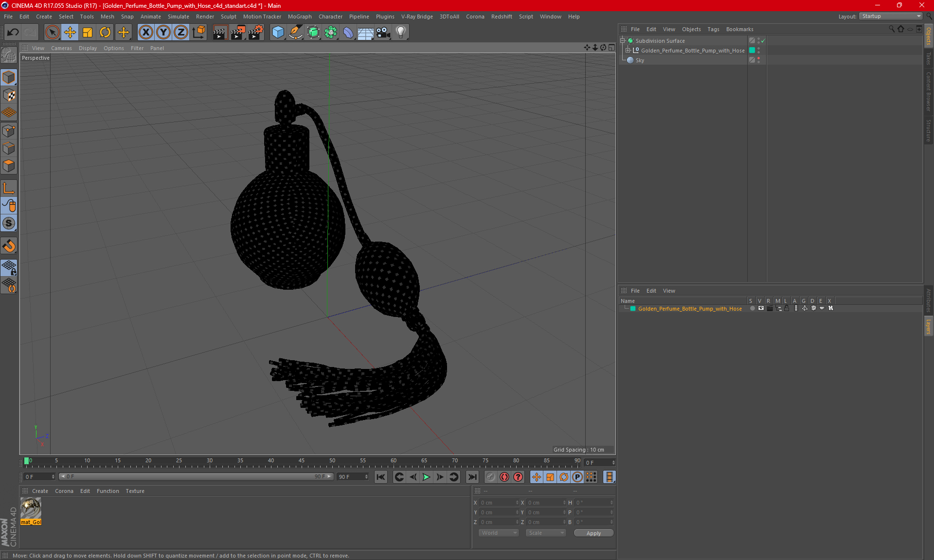Viewport: 934px width, 560px height.
Task: Open Material Manager Create menu
Action: (40, 491)
